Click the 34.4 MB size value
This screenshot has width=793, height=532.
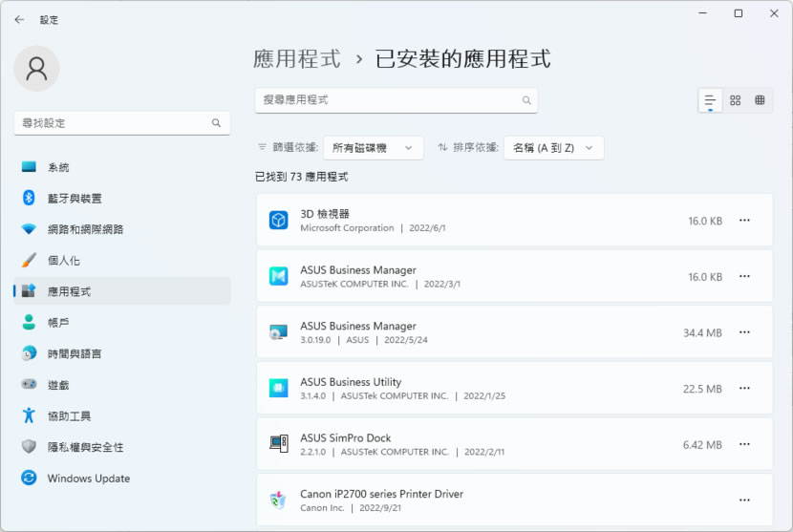(702, 332)
